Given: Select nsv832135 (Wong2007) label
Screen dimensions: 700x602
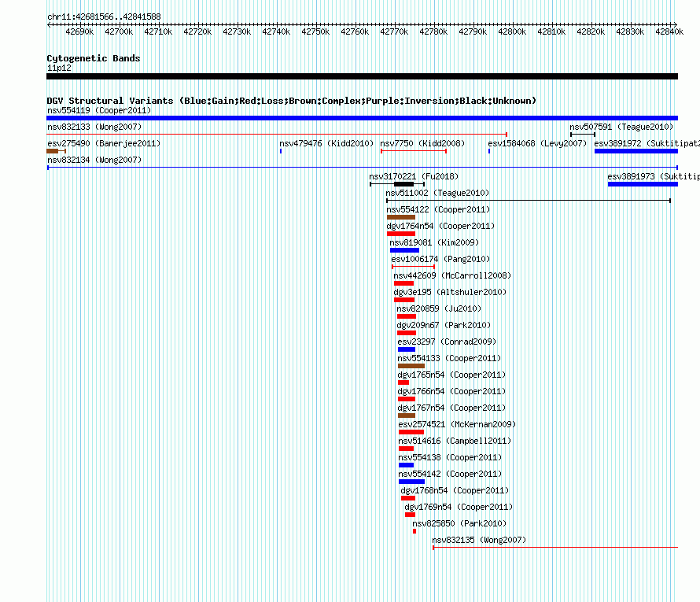Looking at the screenshot, I should [479, 540].
